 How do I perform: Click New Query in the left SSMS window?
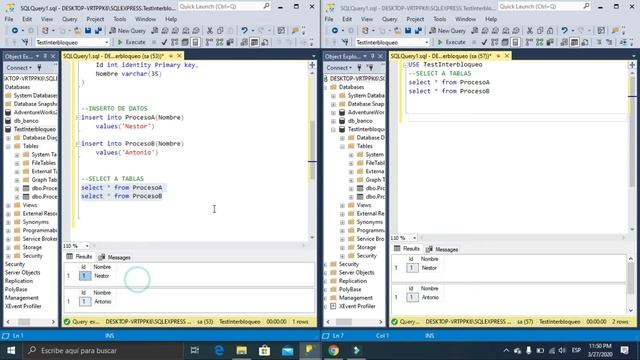click(x=128, y=31)
